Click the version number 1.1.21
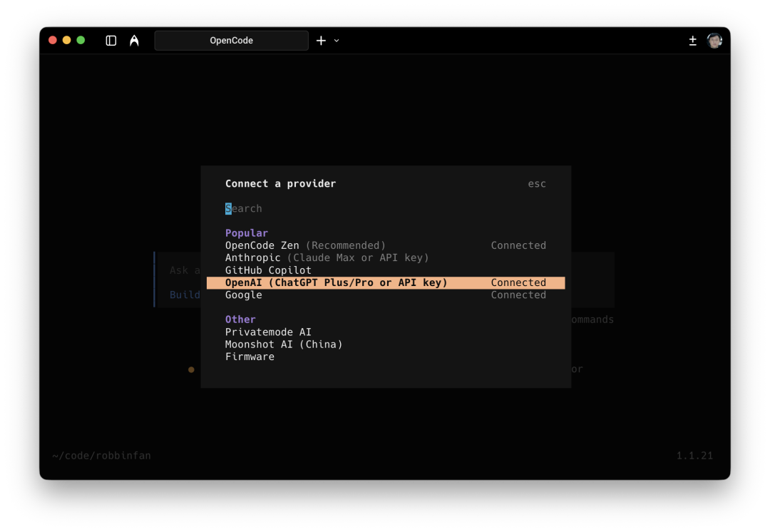The image size is (770, 532). click(694, 456)
